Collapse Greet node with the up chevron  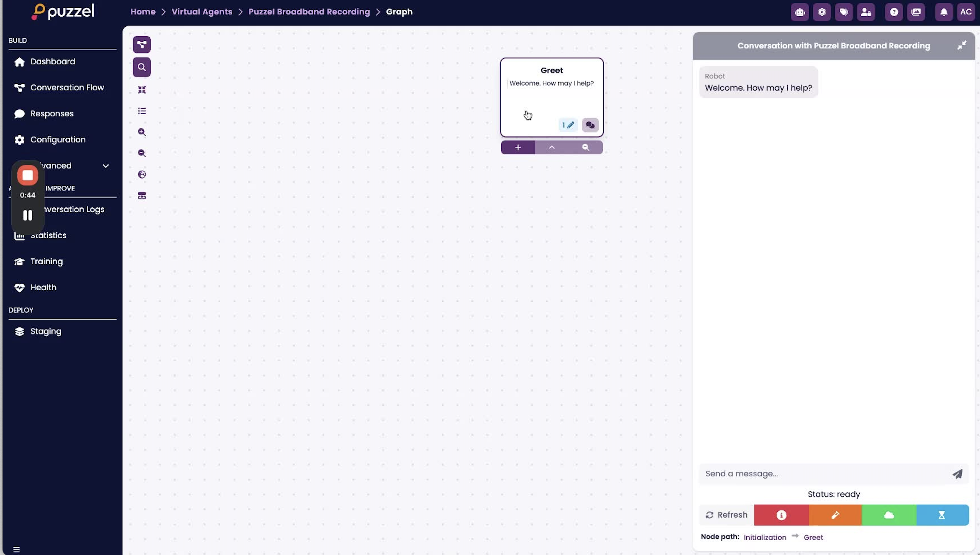[551, 148]
